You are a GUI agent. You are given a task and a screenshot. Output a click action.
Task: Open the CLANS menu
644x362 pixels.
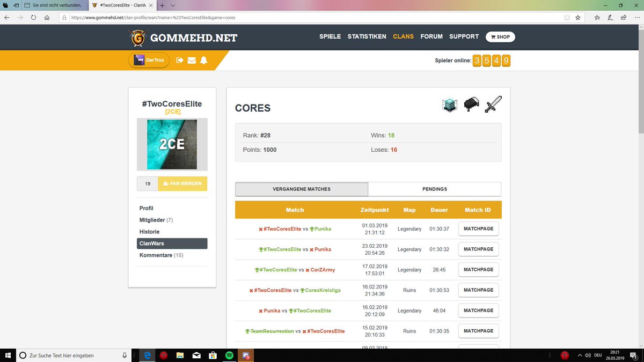click(403, 36)
